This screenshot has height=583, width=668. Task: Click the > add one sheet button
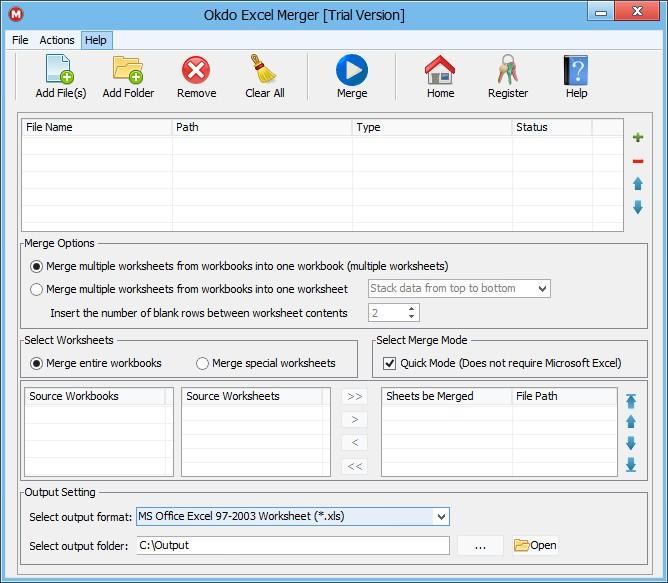pos(354,419)
